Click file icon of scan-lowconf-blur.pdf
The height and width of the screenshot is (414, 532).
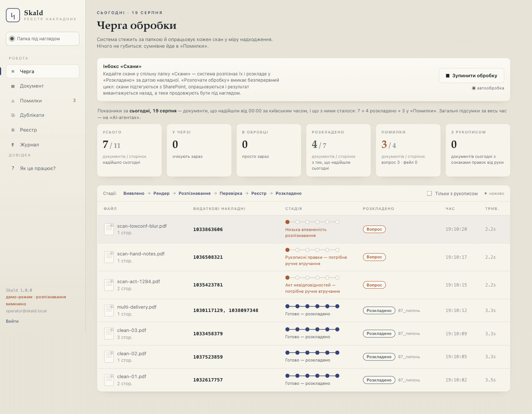coord(109,229)
